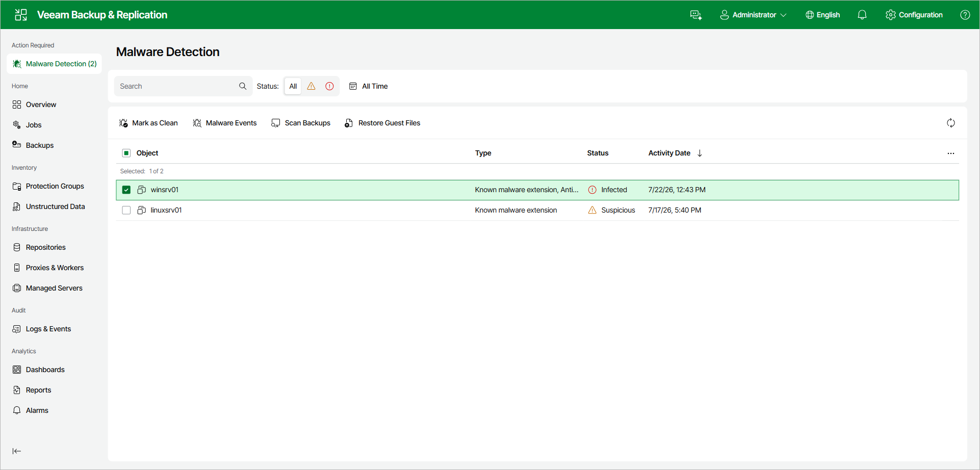
Task: Click the 7/17/26, 5:40 PM date cell
Action: pos(675,210)
